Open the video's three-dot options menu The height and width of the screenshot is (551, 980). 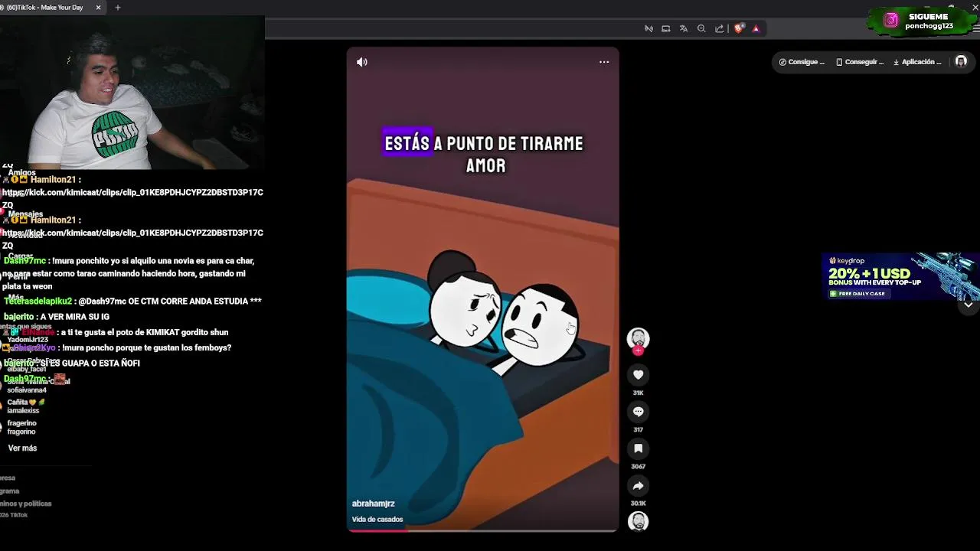coord(604,62)
